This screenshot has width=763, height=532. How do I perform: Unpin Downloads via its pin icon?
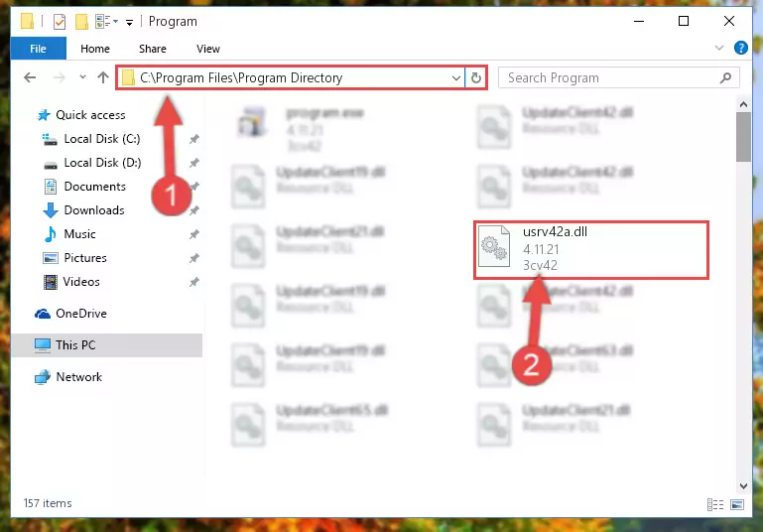point(194,210)
